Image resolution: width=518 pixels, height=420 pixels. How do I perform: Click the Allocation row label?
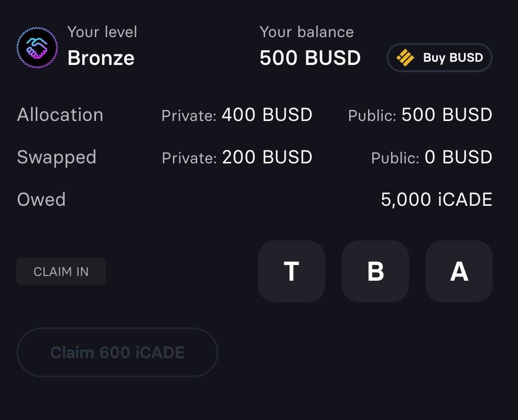(60, 115)
